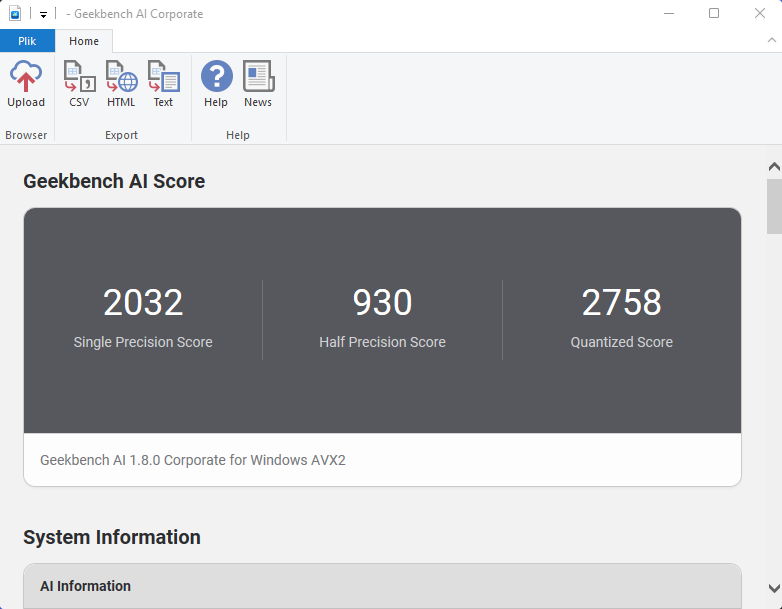Collapse the ribbon with the chevron
Image resolution: width=782 pixels, height=609 pixels.
pyautogui.click(x=772, y=40)
